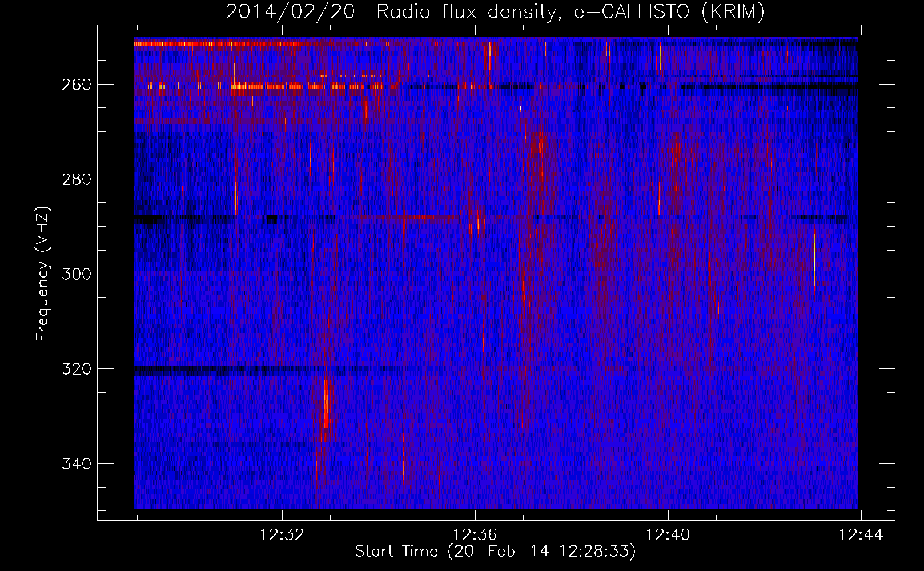Screen dimensions: 924x571
Task: Click the 12:32 time tick label
Action: tap(282, 535)
